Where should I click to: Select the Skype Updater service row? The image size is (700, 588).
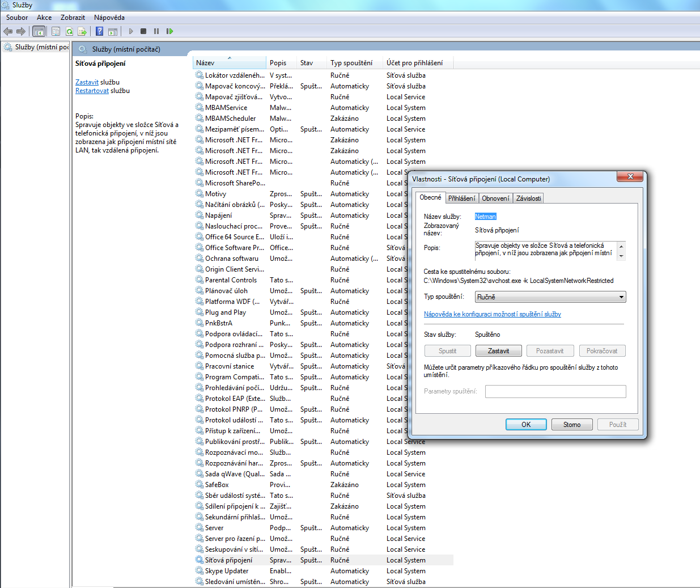tap(227, 571)
